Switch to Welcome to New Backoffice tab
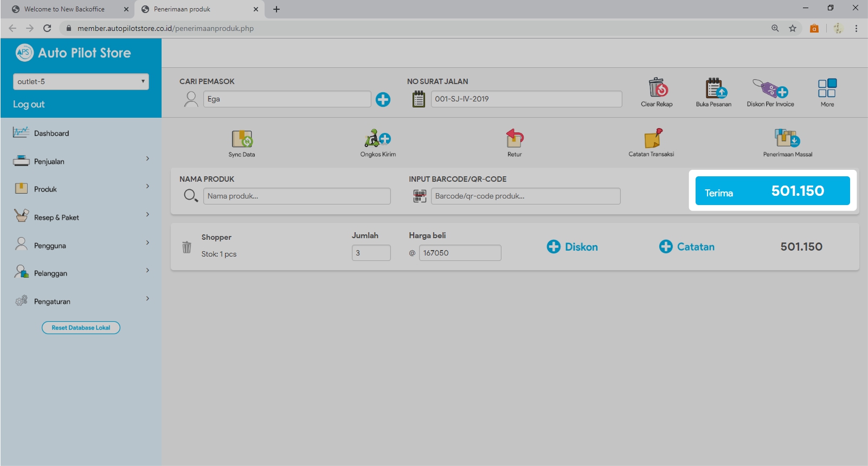The height and width of the screenshot is (466, 868). click(65, 9)
